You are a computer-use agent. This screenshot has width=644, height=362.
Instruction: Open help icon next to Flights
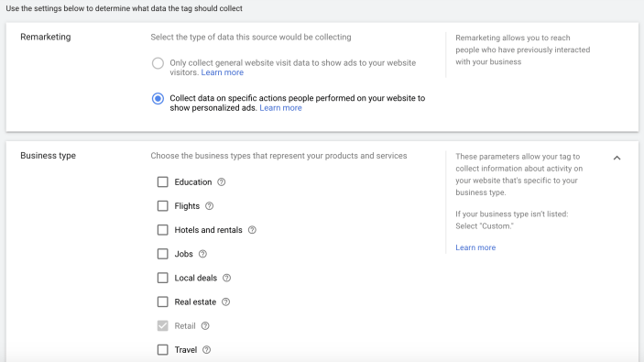[x=210, y=206]
